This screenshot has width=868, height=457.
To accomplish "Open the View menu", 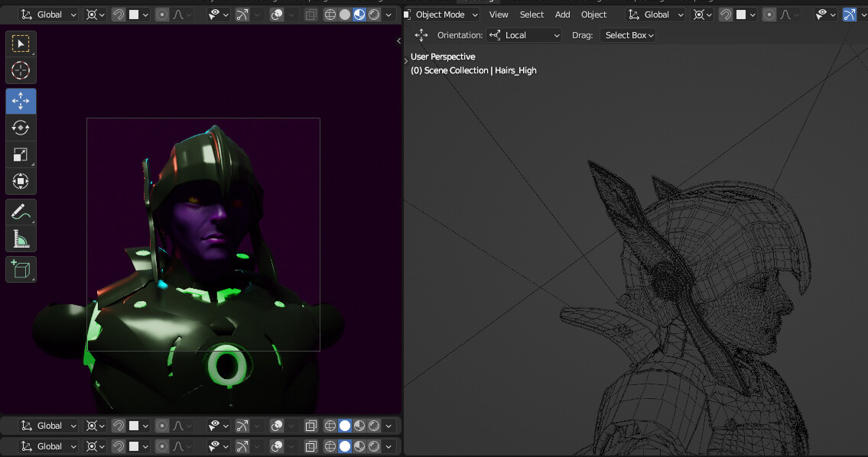I will 499,15.
